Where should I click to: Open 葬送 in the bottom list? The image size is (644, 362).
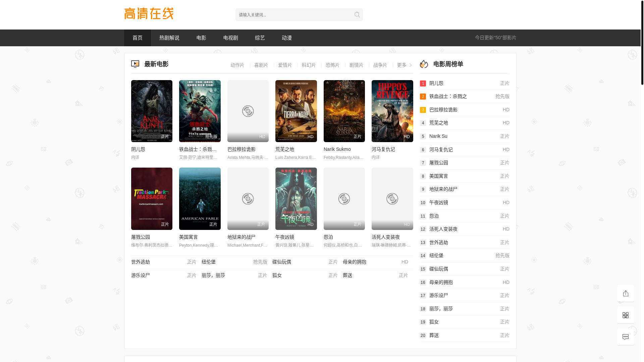(347, 275)
